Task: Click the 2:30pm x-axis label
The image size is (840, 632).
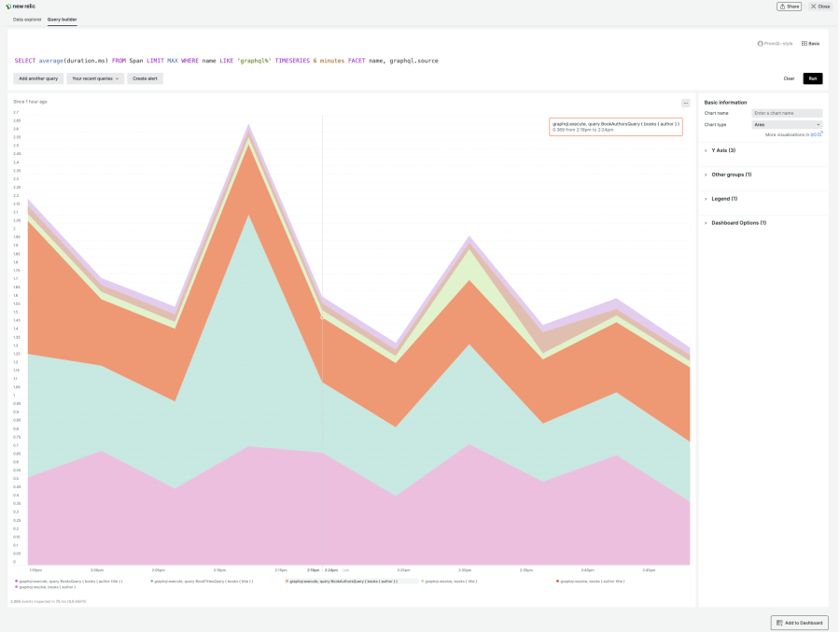Action: pos(465,569)
